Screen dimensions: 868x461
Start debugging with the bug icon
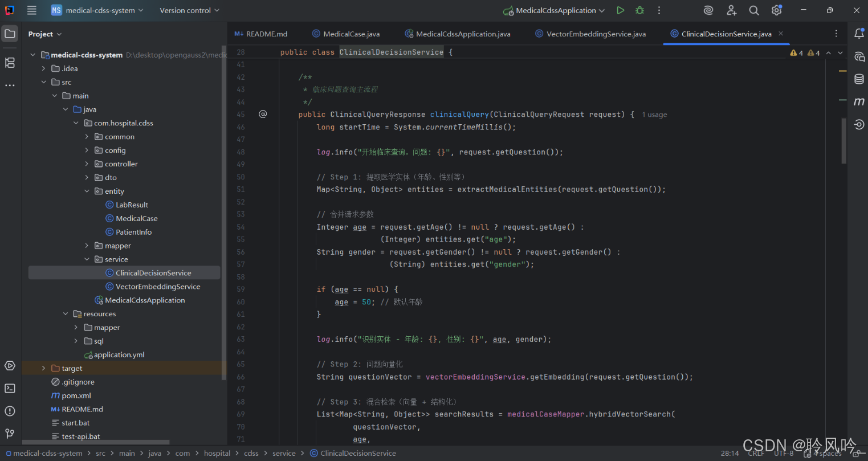pos(639,10)
